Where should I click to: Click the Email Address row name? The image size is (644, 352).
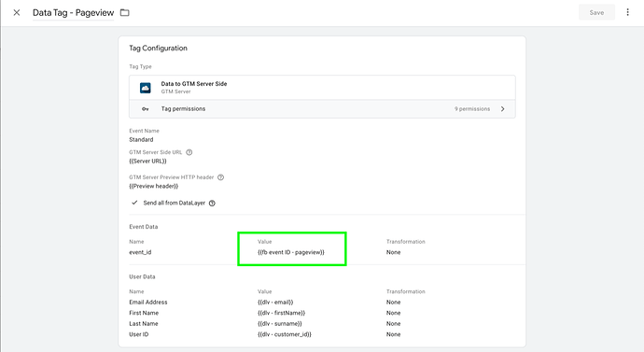(x=147, y=302)
